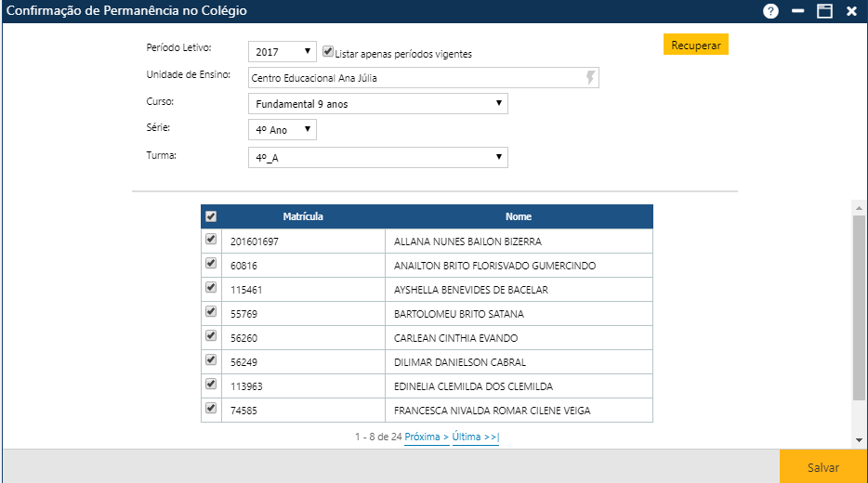The image size is (868, 483).
Task: Click the Unidade de Ensino input field
Action: point(414,78)
